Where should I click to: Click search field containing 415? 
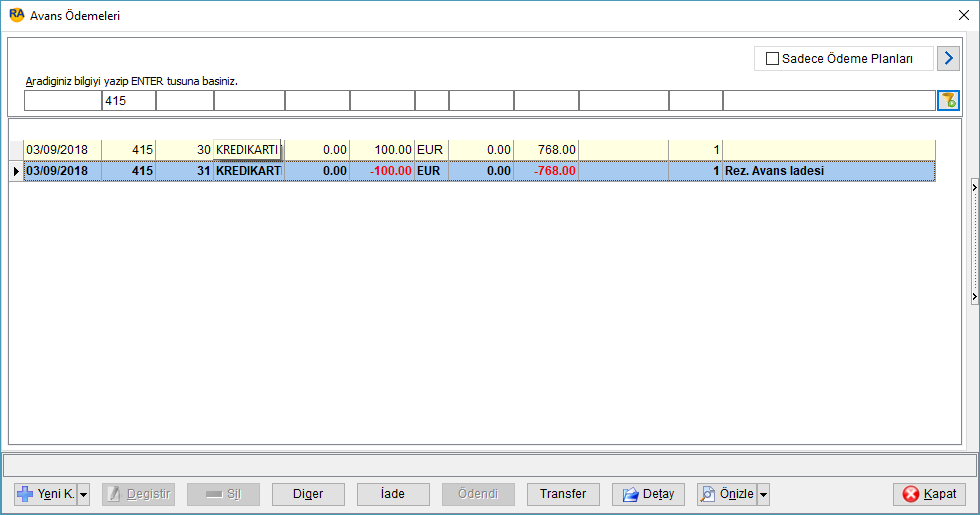click(129, 101)
